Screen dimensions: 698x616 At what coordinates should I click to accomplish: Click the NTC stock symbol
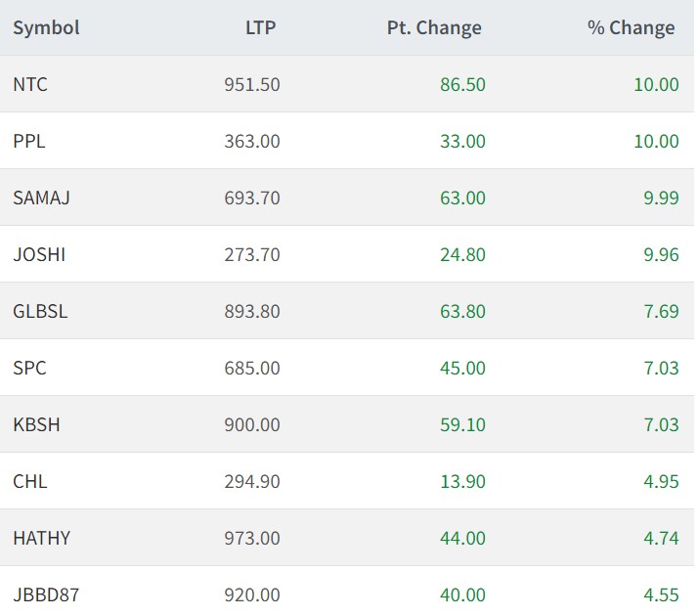tap(30, 85)
